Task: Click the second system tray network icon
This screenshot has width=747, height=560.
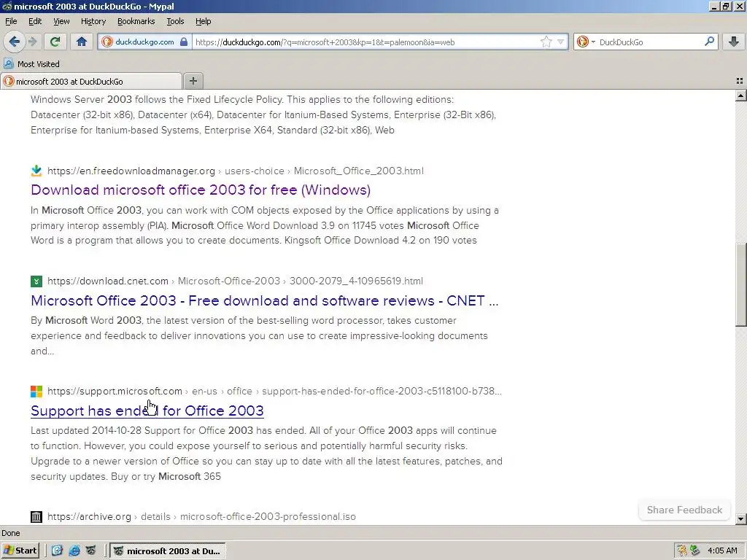Action: pyautogui.click(x=695, y=551)
